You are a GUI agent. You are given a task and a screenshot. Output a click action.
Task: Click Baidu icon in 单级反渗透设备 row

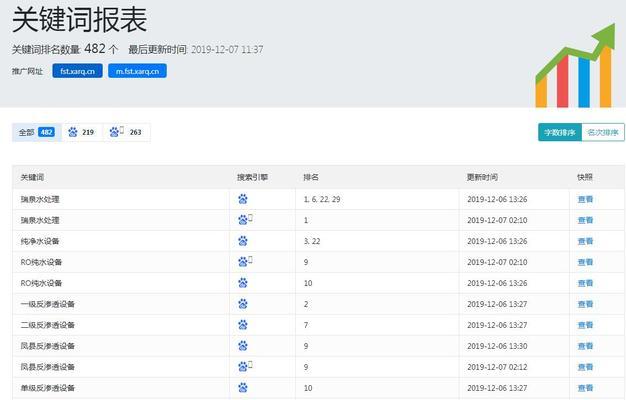(242, 388)
